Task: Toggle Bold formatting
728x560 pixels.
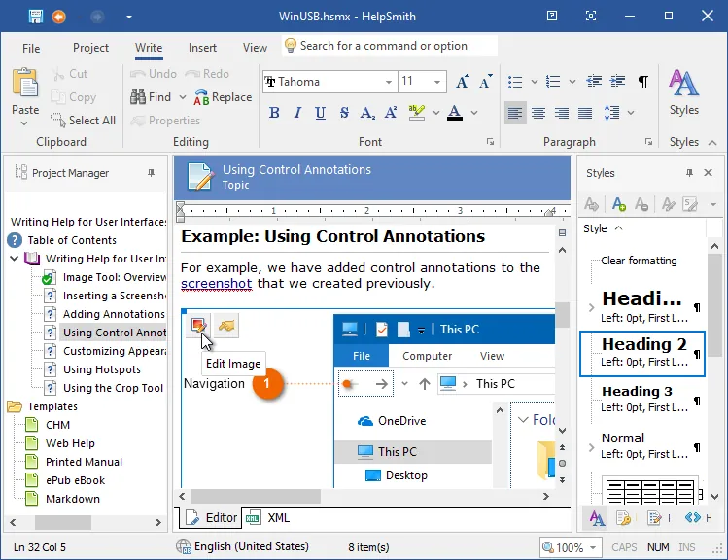Action: click(x=274, y=113)
